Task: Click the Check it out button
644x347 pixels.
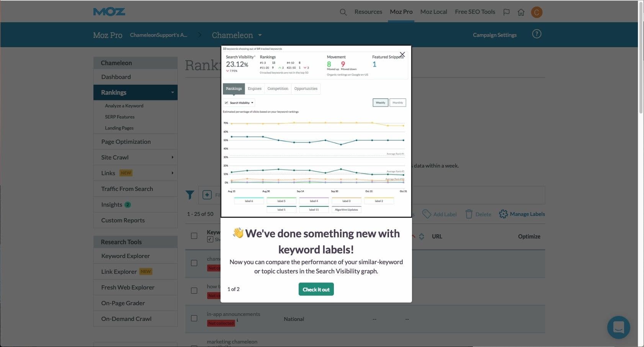Action: [x=316, y=289]
